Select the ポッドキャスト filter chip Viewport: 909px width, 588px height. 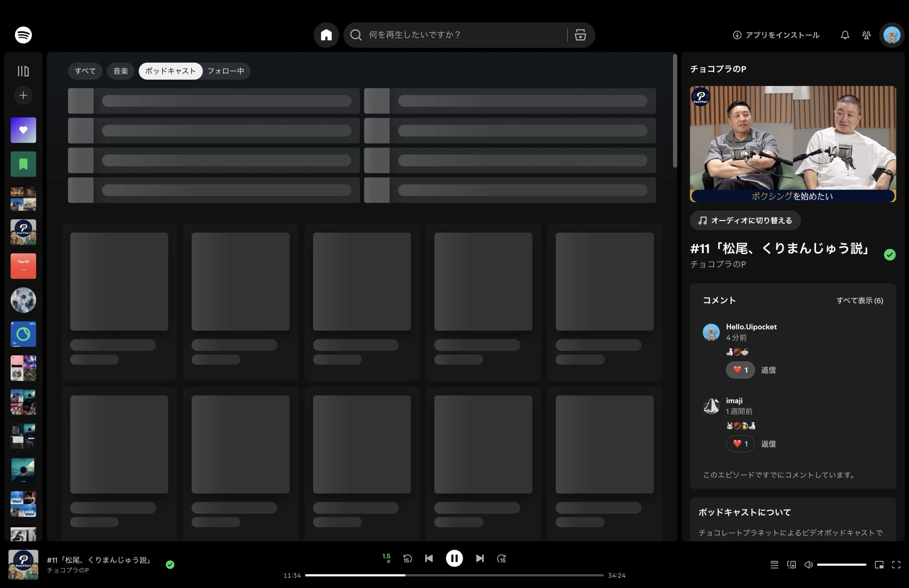[x=170, y=71]
